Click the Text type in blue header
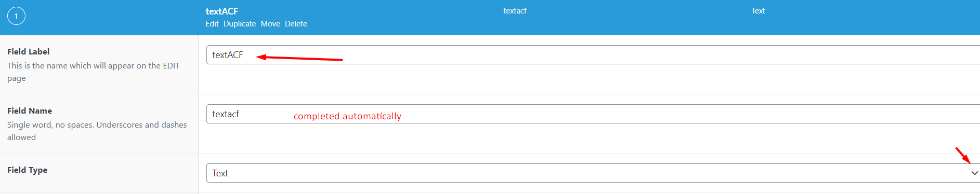980x194 pixels. 758,11
